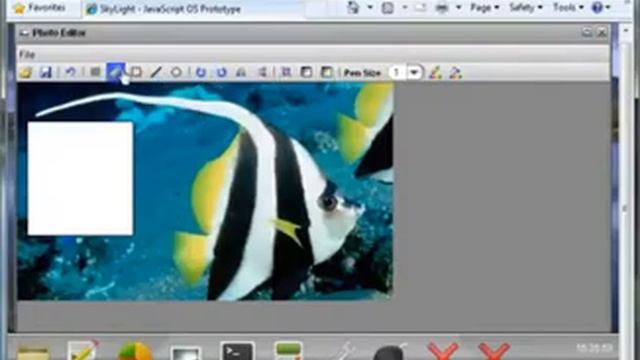Pick the straight line tool
Viewport: 640px width, 360px height.
point(156,73)
